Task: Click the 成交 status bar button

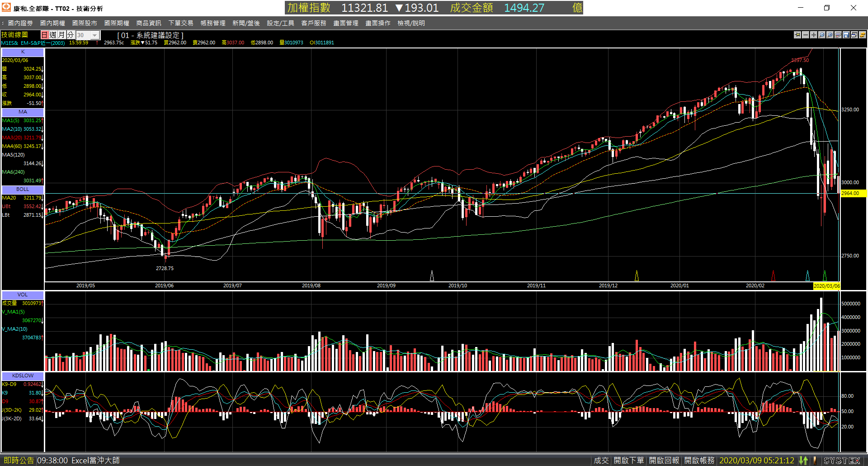Action: pyautogui.click(x=601, y=461)
